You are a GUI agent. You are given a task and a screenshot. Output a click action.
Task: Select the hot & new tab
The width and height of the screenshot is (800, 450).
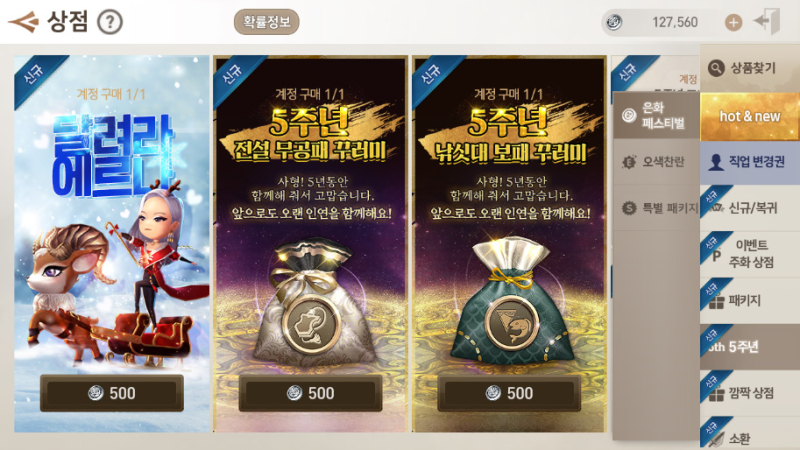coord(749,116)
